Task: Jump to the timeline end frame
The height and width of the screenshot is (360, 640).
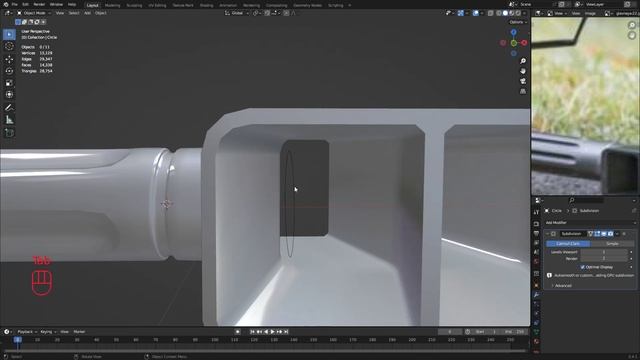Action: [x=286, y=332]
